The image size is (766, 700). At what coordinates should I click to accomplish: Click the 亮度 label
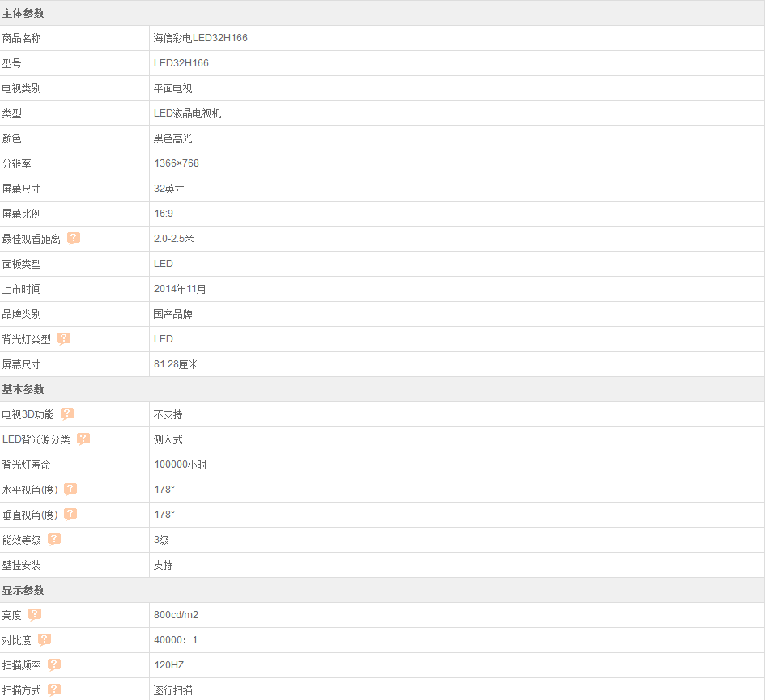click(11, 615)
